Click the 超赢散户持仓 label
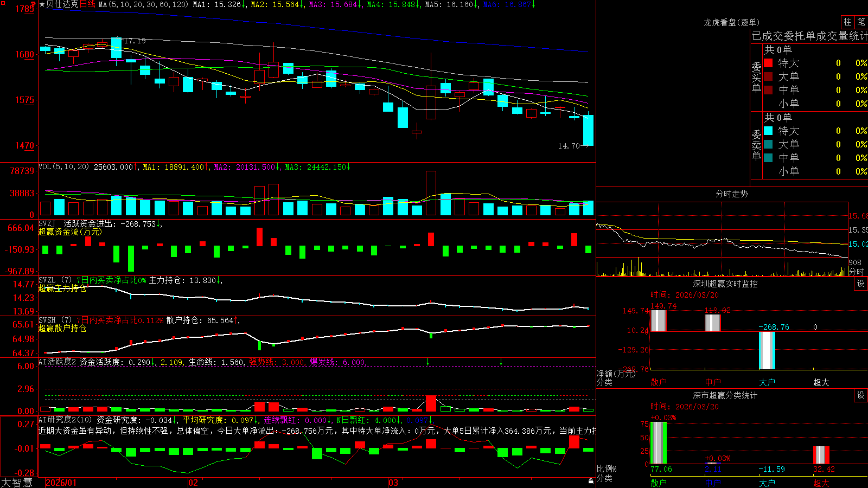The height and width of the screenshot is (488, 868). pos(62,328)
